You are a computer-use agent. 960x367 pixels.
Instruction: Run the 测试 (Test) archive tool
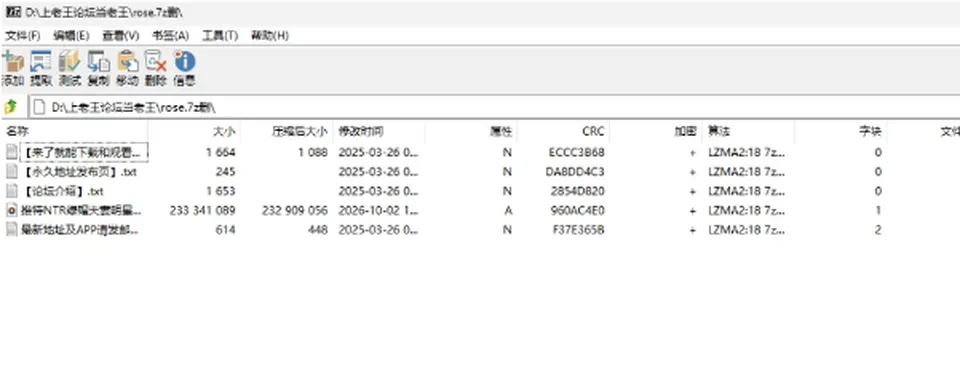(70, 61)
